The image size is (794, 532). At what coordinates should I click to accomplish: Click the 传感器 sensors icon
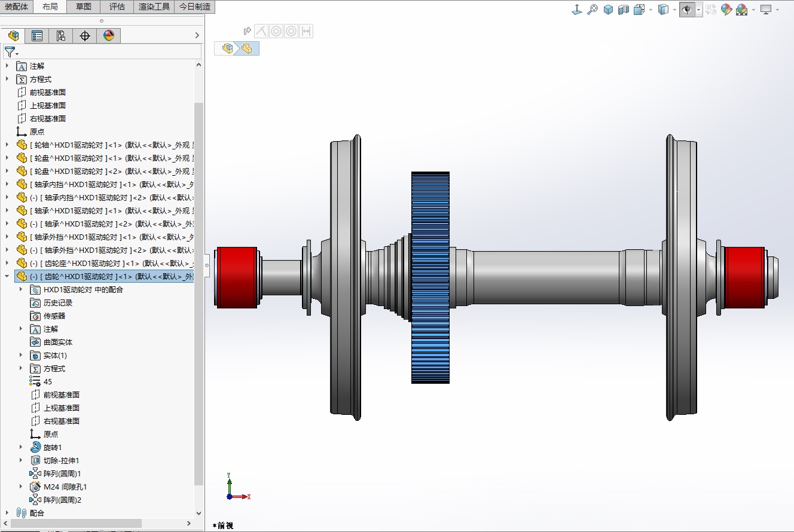tap(35, 316)
